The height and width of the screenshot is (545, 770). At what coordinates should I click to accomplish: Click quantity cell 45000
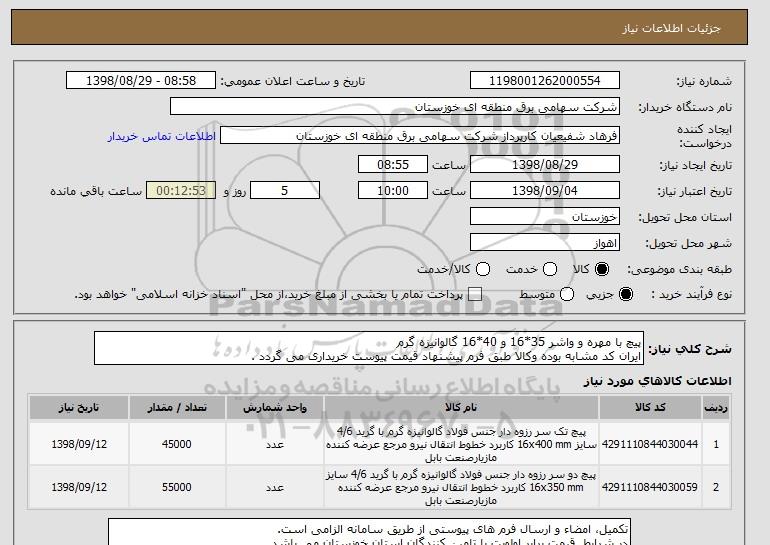pyautogui.click(x=177, y=444)
